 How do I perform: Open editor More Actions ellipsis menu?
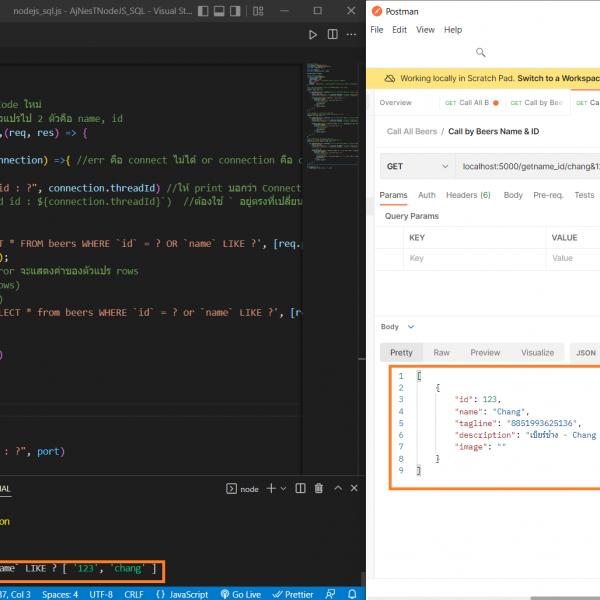pos(350,35)
